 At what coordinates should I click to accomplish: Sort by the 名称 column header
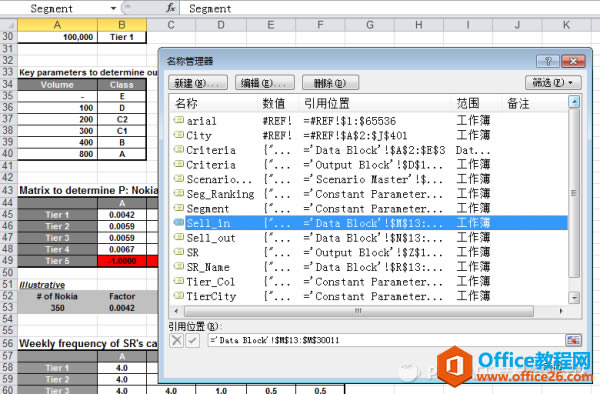214,103
